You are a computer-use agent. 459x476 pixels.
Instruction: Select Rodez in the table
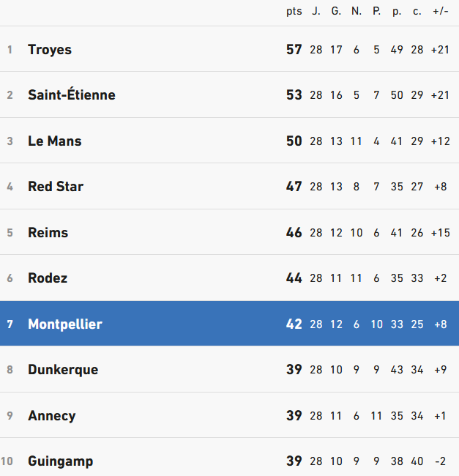[48, 278]
